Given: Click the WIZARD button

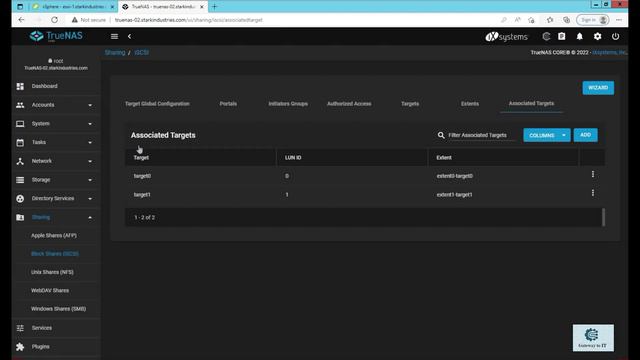Looking at the screenshot, I should point(598,88).
